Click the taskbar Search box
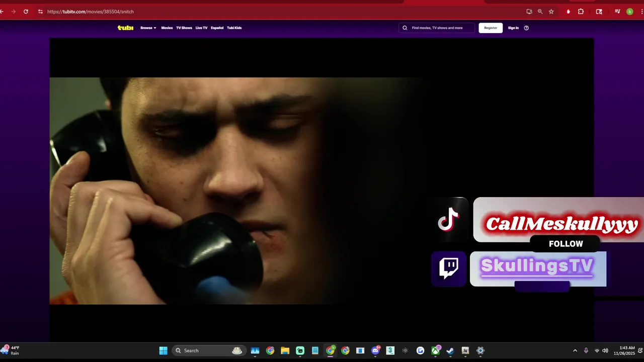This screenshot has height=362, width=644. coord(208,350)
